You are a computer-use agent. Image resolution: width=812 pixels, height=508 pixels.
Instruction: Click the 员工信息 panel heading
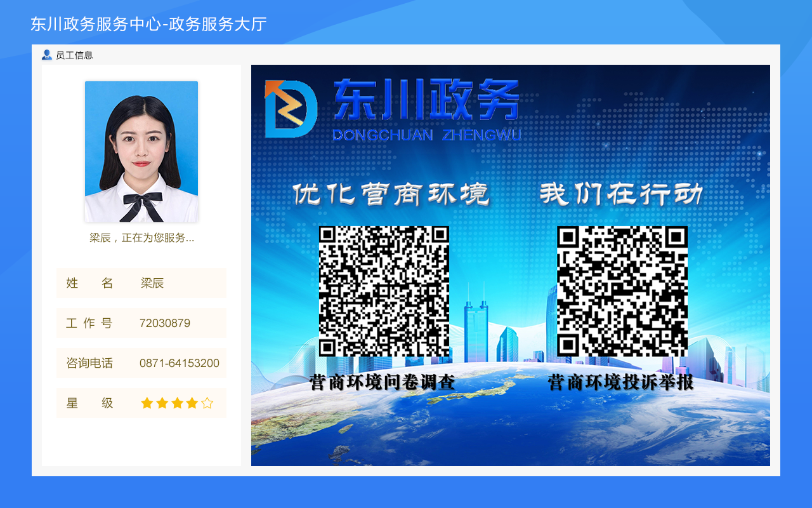click(x=74, y=55)
